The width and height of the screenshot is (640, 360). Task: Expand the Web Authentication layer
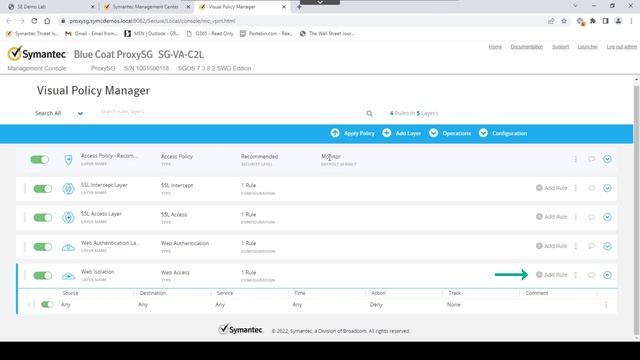point(607,246)
